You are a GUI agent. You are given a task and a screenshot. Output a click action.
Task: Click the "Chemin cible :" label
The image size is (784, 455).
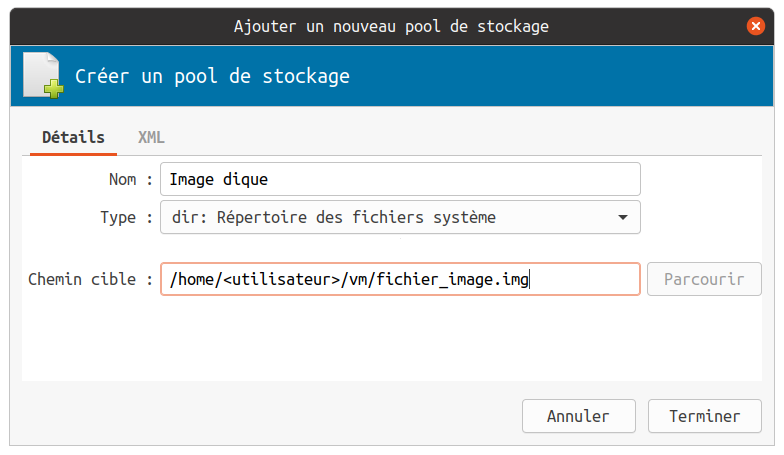click(x=91, y=279)
